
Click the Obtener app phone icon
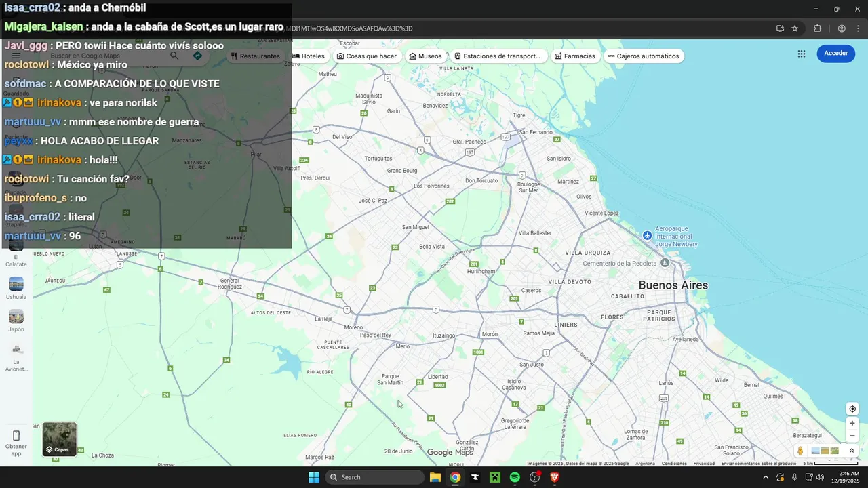tap(16, 435)
